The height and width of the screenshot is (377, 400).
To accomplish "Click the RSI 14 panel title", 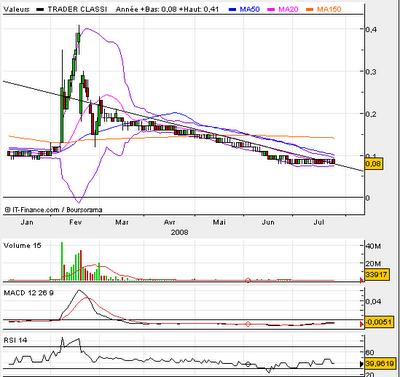I will (15, 340).
